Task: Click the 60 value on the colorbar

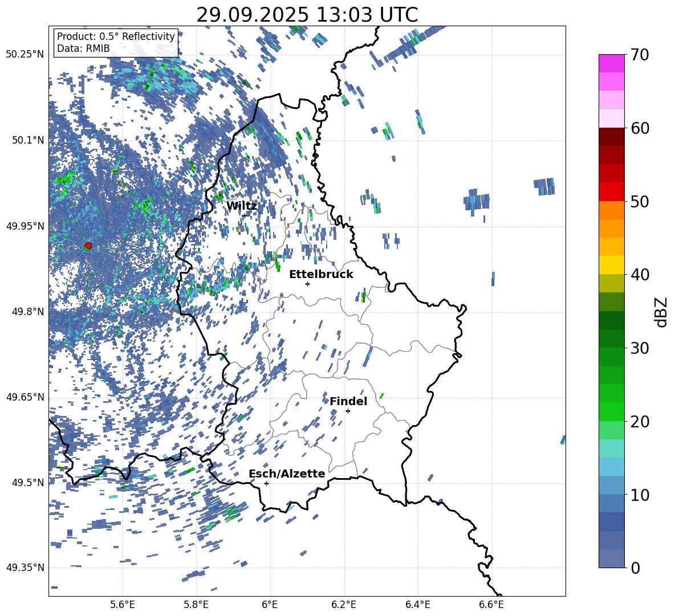Action: 640,128
